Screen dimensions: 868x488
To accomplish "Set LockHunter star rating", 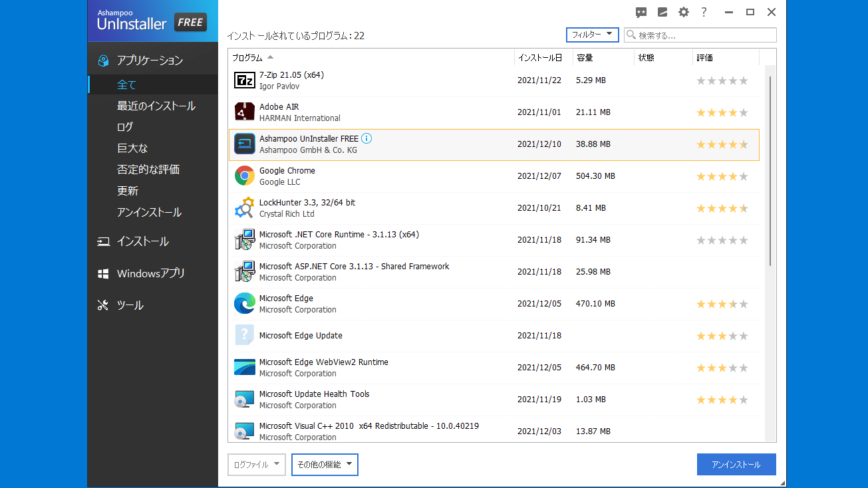I will coord(722,208).
